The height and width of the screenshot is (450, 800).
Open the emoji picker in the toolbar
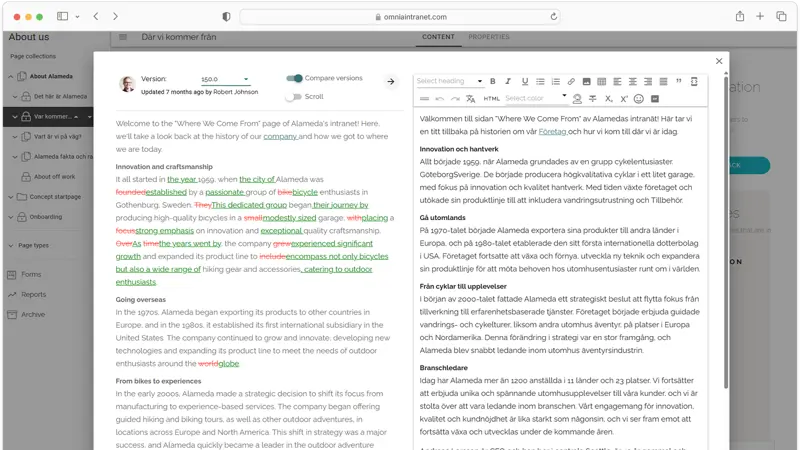pyautogui.click(x=639, y=98)
